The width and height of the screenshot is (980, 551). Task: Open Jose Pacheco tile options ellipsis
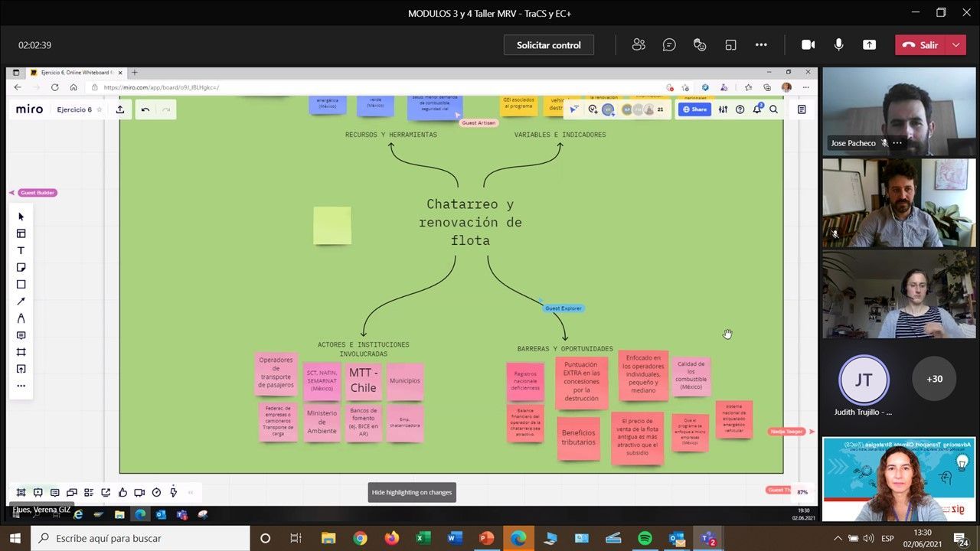coord(897,143)
